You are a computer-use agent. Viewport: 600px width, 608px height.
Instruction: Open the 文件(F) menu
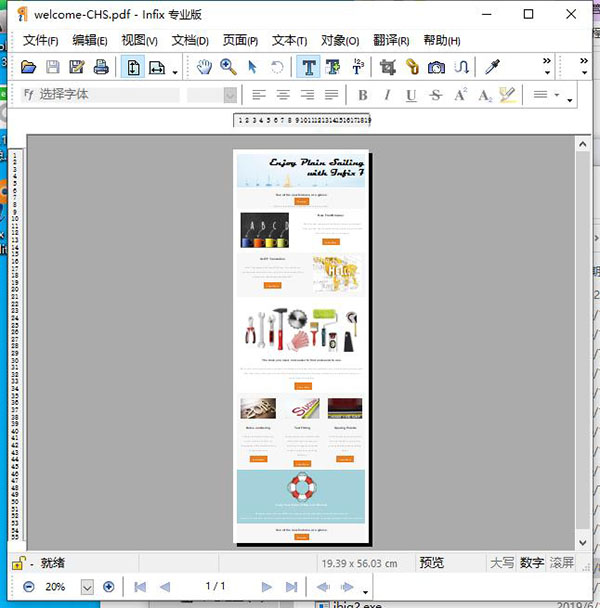click(x=40, y=40)
